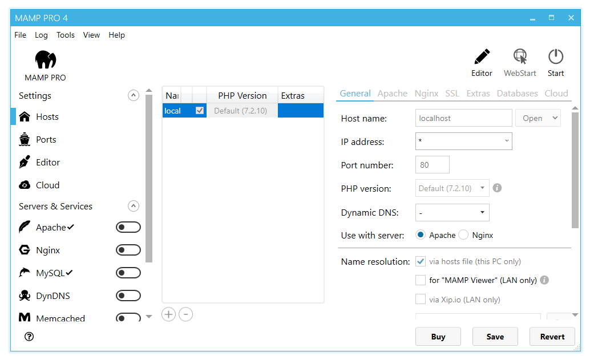Click the Editor pencil icon in toolbar
Screen dimensions: 594x364
[x=482, y=57]
